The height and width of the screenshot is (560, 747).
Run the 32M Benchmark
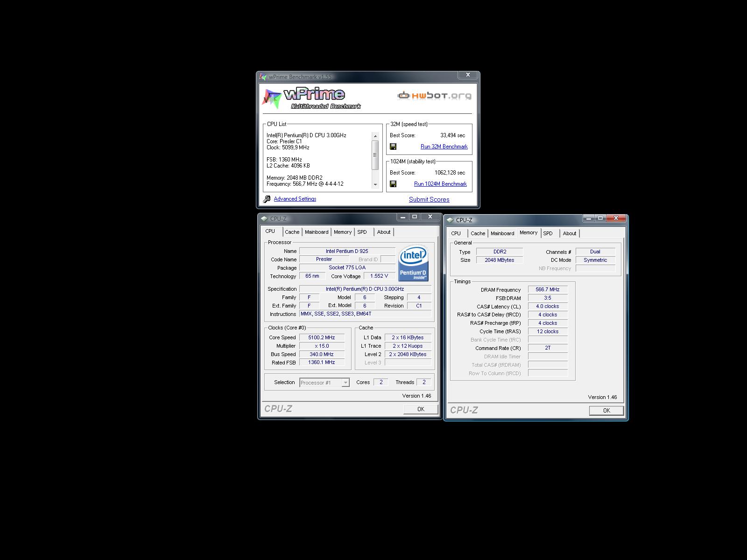click(444, 147)
